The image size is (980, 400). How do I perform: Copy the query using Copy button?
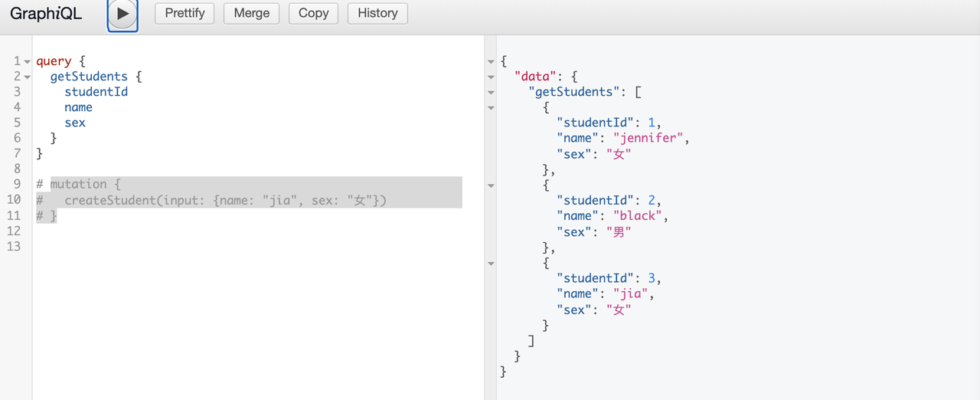(x=313, y=13)
